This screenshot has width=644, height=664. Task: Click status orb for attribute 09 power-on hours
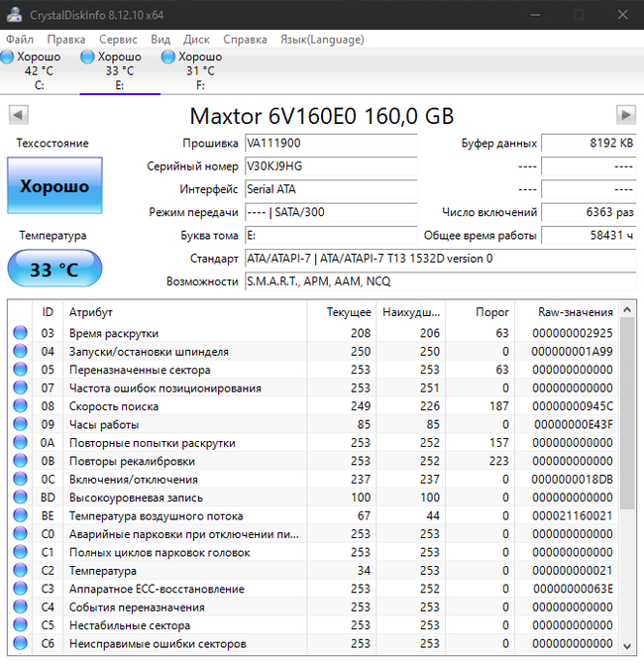20,424
